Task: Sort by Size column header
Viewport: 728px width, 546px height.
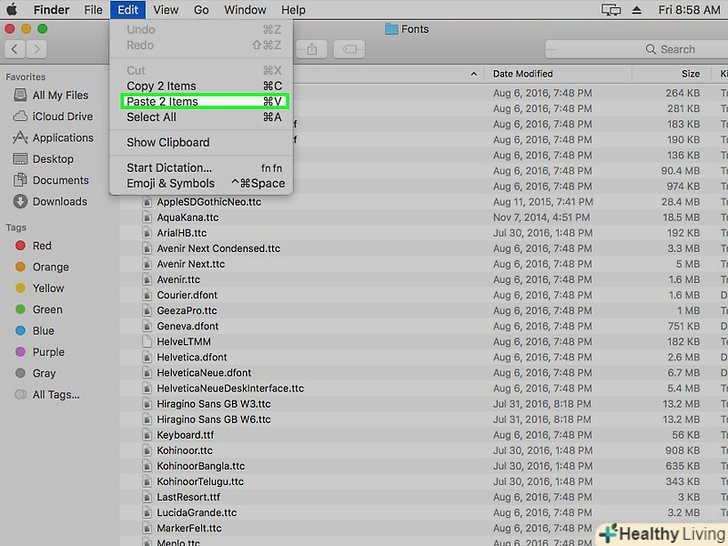Action: 690,74
